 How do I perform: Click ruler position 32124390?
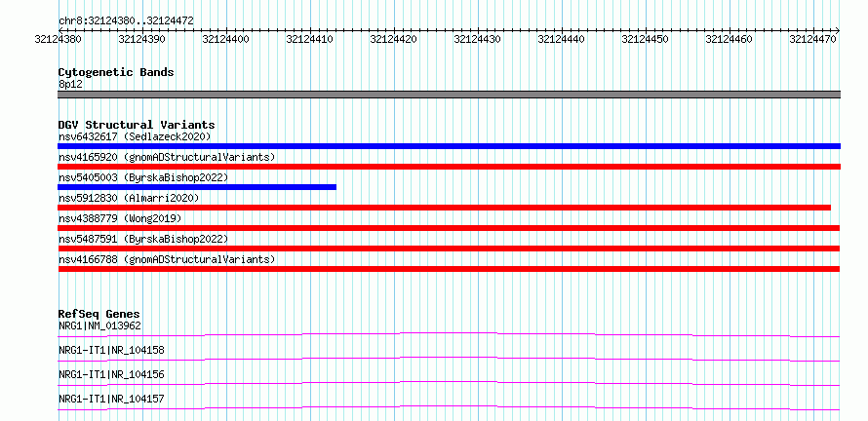[142, 39]
